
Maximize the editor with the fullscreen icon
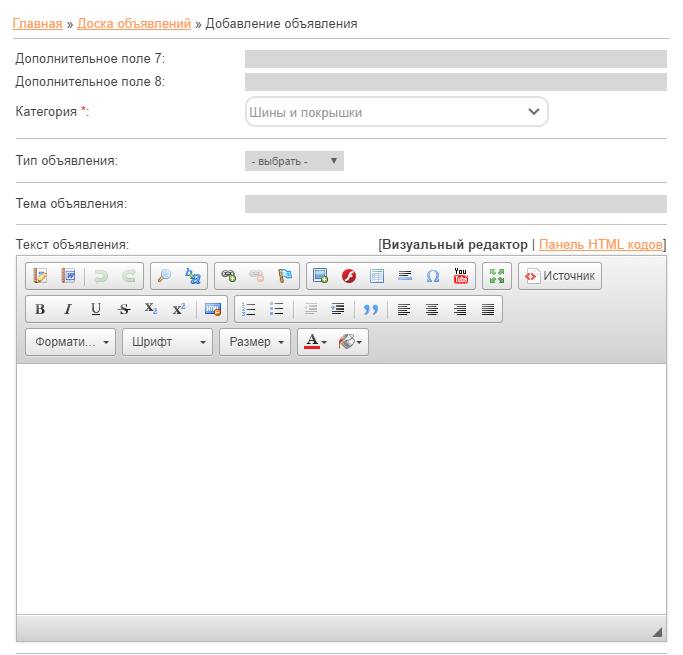[496, 276]
